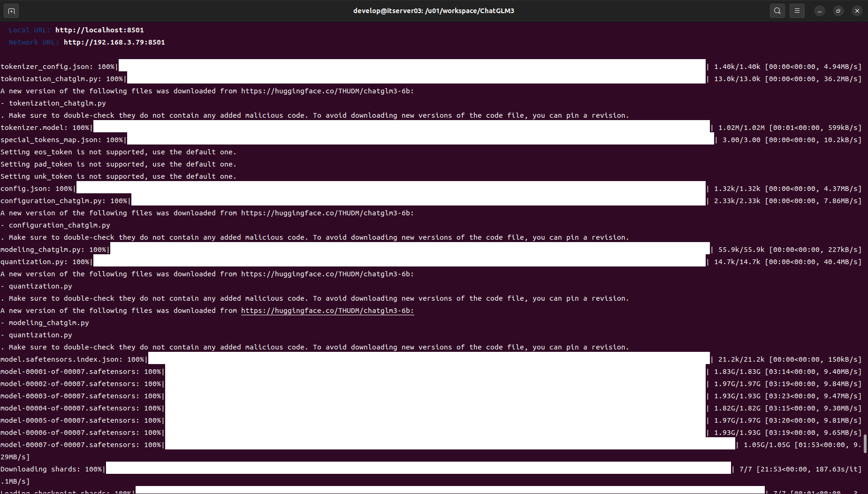Click the stats '1.83G/1.83G [03:14<00:00, 9.40MB/s]'
Viewport: 868px width, 494px height.
coord(788,372)
